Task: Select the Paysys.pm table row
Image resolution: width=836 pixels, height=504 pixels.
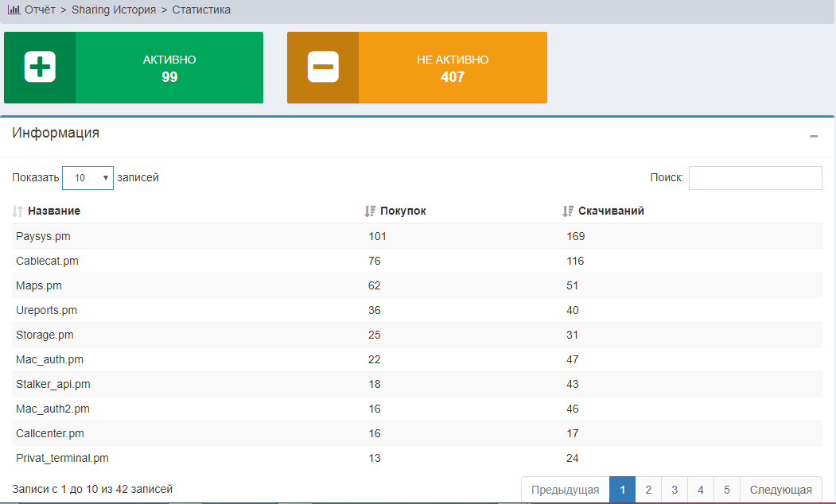Action: click(44, 236)
